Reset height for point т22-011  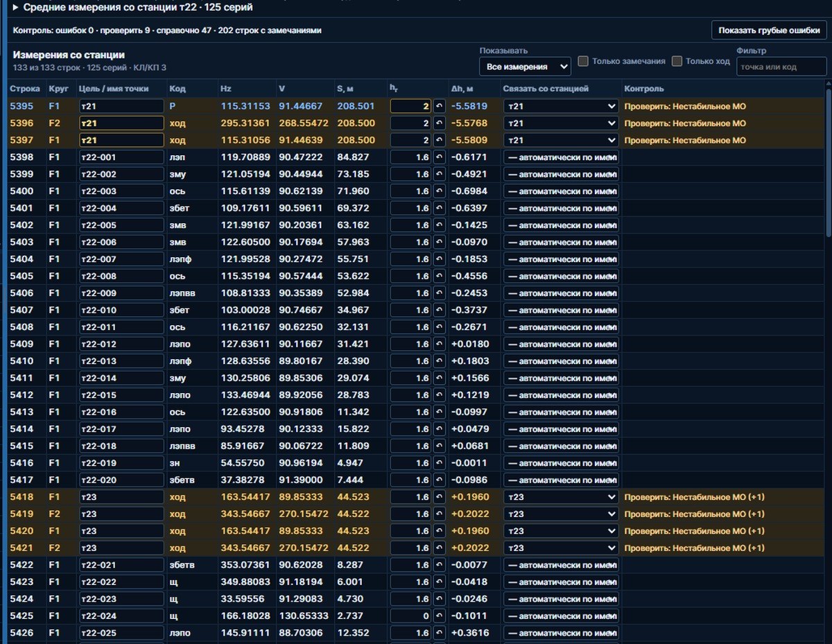[439, 327]
